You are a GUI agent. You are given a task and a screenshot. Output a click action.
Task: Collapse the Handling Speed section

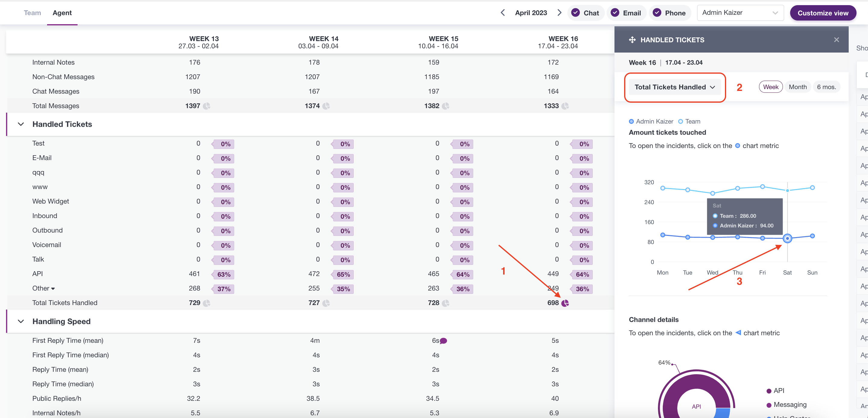coord(21,321)
